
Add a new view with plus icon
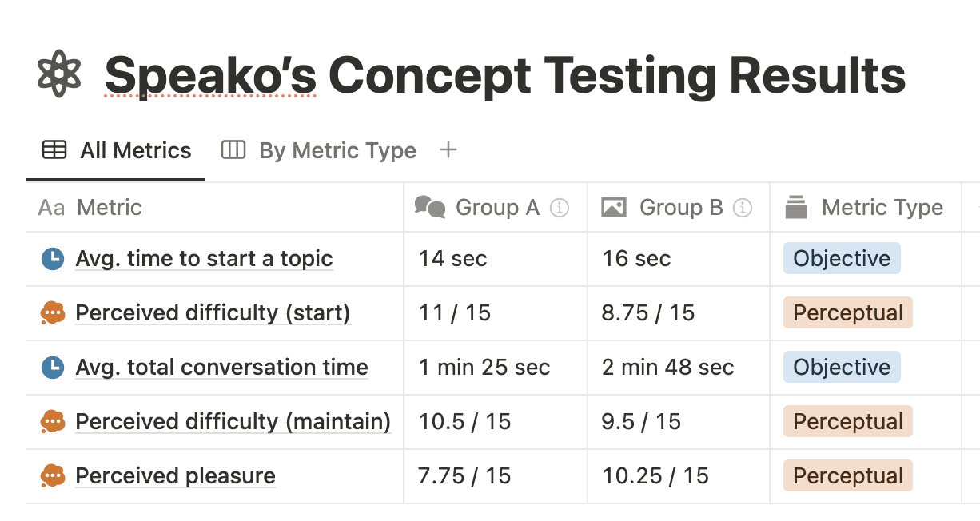(448, 149)
